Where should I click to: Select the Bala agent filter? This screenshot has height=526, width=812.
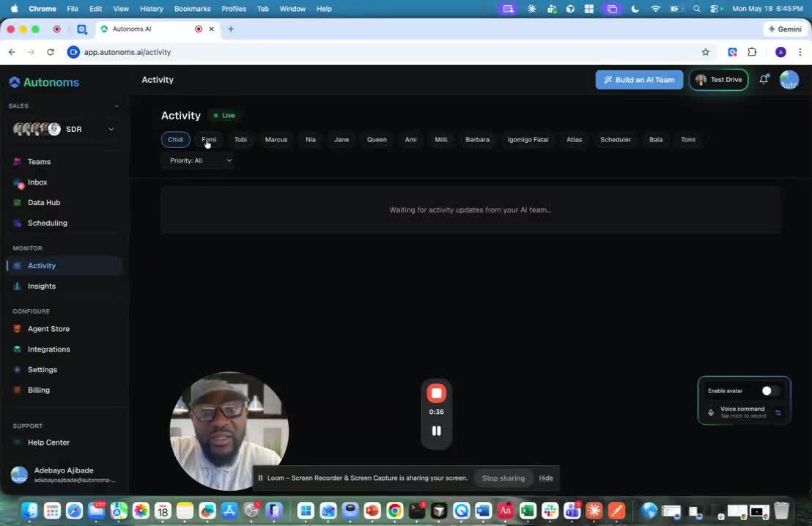click(x=656, y=139)
